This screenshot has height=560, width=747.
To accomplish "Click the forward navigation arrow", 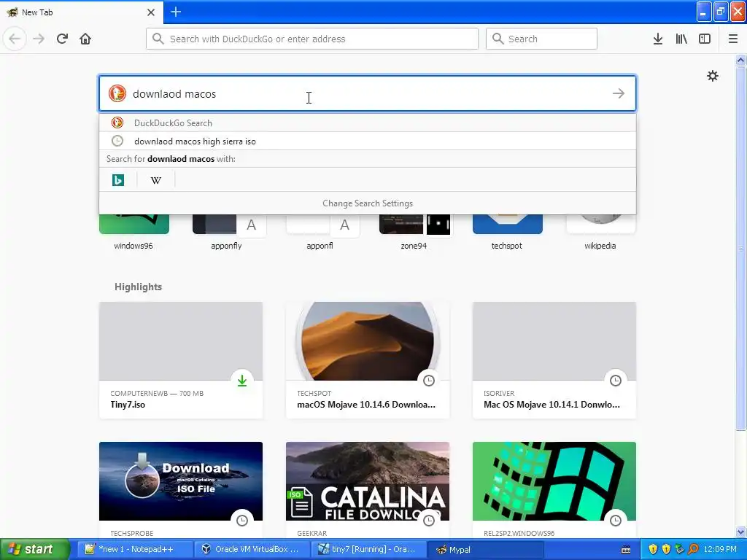I will point(39,39).
